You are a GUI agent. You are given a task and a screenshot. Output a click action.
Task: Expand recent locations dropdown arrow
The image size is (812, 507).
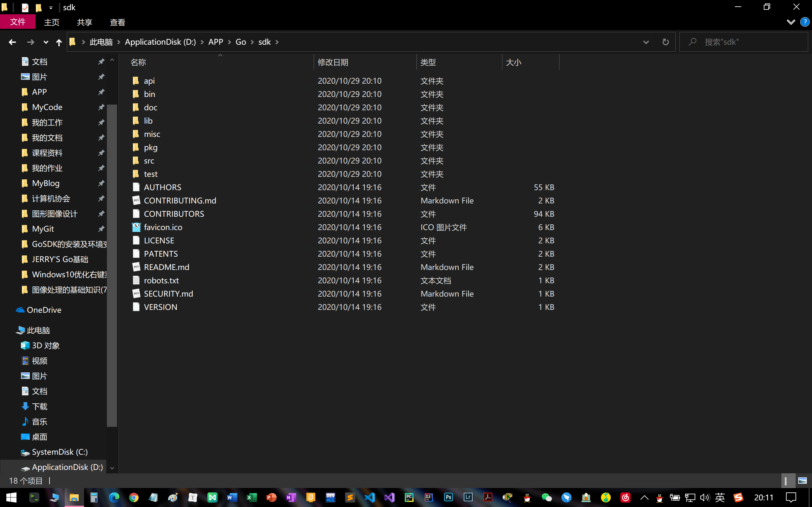coord(46,42)
